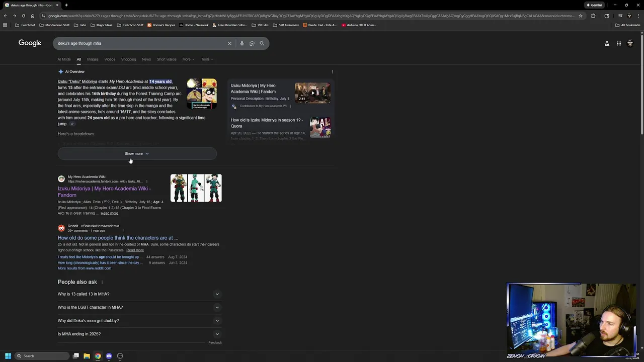Open the Quora 'How old is Izuku Midoriya' source
Screen dimensions: 644x362
tap(267, 123)
